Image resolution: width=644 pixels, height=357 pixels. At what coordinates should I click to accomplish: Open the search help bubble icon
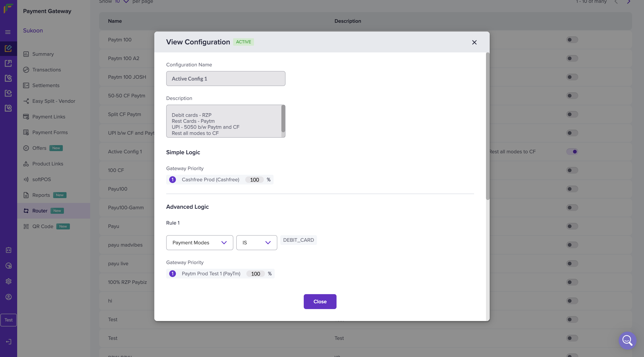pyautogui.click(x=627, y=340)
